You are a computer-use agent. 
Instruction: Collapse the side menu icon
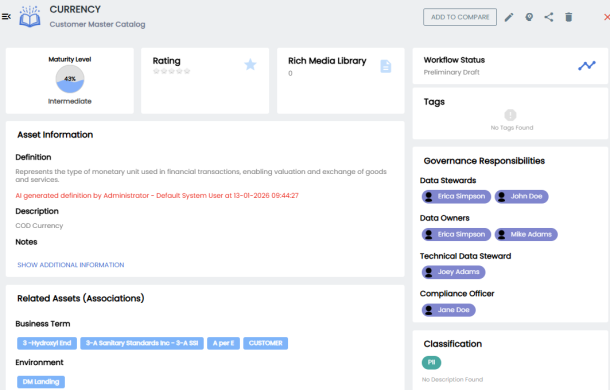point(6,16)
